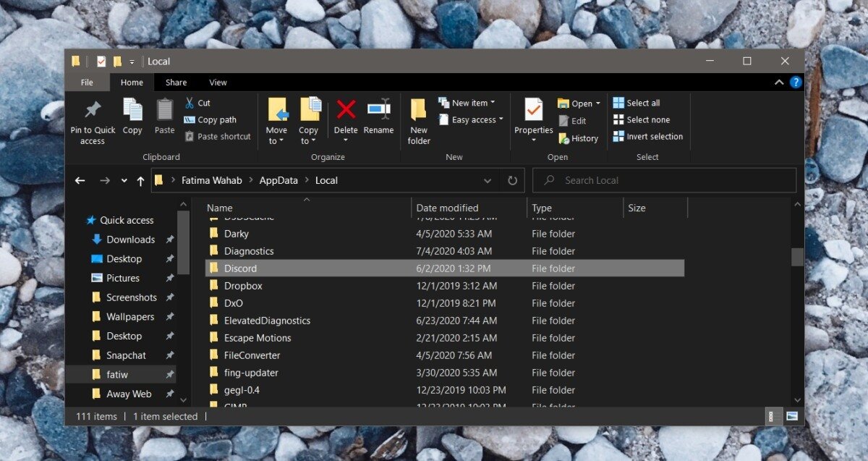Go up one folder level

(x=140, y=181)
